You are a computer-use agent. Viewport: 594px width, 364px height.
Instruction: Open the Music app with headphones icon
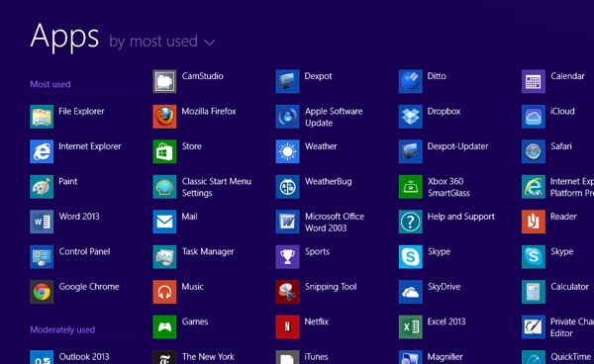click(178, 292)
